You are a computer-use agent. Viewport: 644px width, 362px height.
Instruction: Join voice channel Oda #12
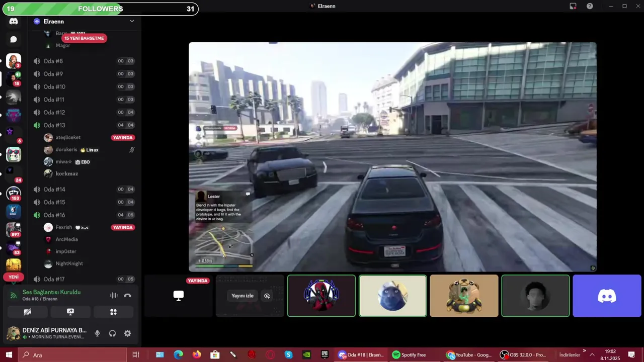pos(84,112)
